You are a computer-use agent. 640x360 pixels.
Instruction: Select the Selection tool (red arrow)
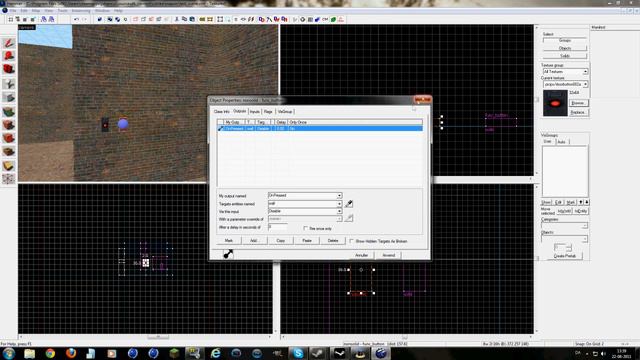[x=9, y=43]
